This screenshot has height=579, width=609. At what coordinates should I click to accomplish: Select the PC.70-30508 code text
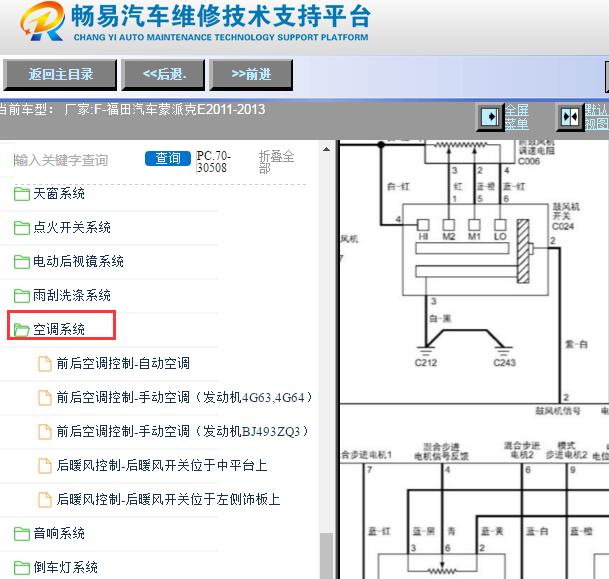213,162
